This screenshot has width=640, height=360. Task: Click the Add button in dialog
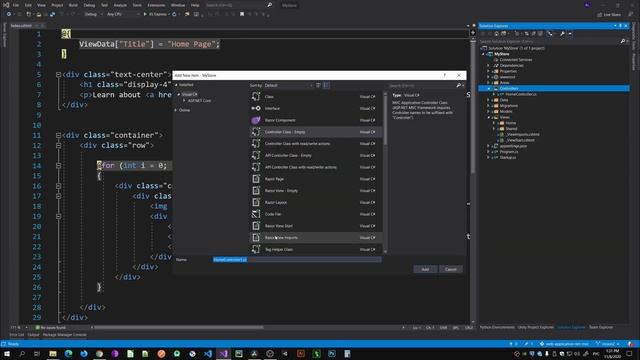(x=425, y=269)
